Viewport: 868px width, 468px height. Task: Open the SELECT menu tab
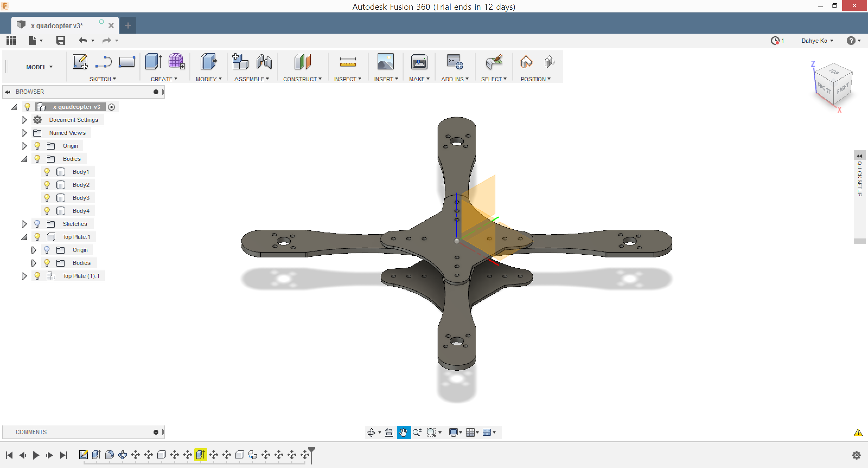[x=493, y=79]
